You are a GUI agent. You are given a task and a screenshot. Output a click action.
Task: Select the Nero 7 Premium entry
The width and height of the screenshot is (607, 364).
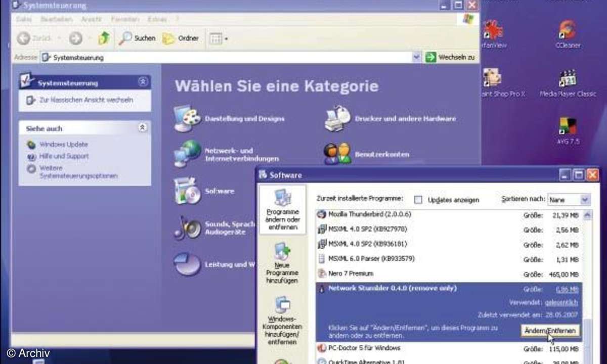[449, 274]
